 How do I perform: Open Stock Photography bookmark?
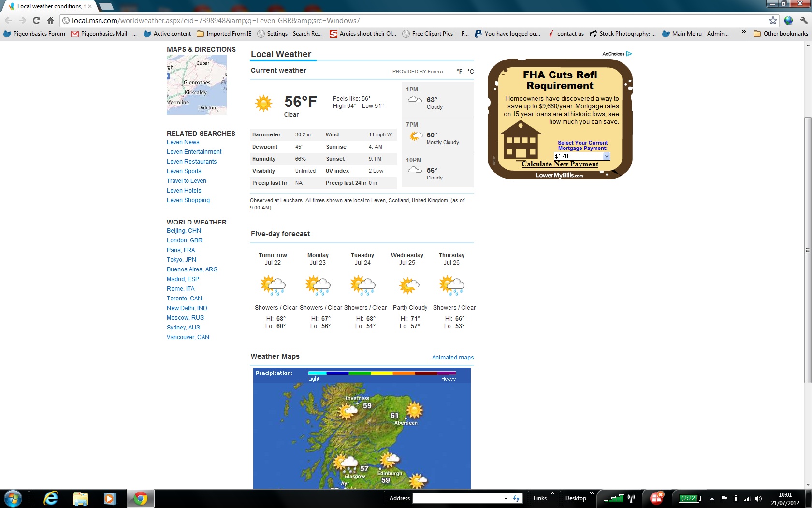(623, 34)
